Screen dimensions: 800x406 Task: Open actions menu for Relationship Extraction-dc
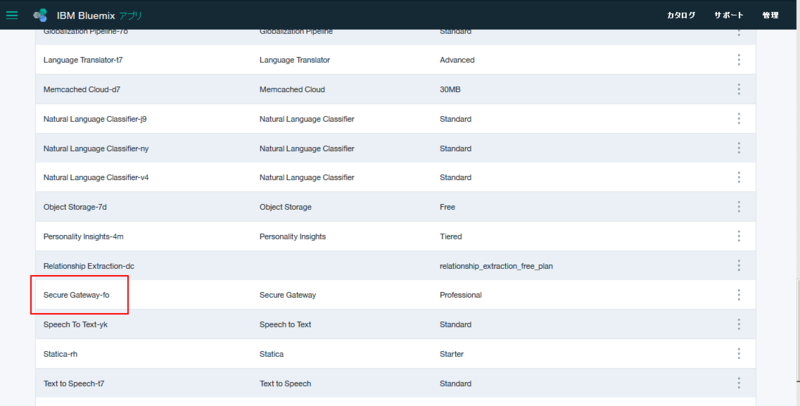tap(738, 266)
